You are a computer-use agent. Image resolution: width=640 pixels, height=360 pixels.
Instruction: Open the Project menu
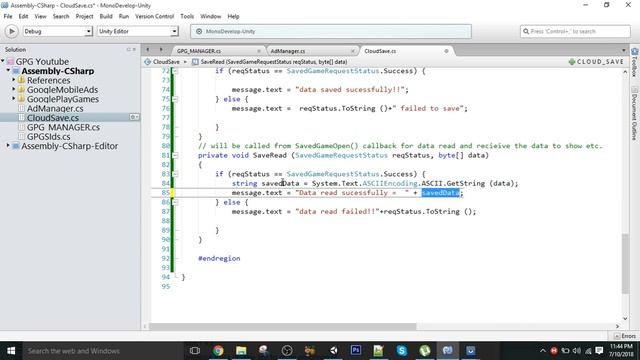[84, 16]
